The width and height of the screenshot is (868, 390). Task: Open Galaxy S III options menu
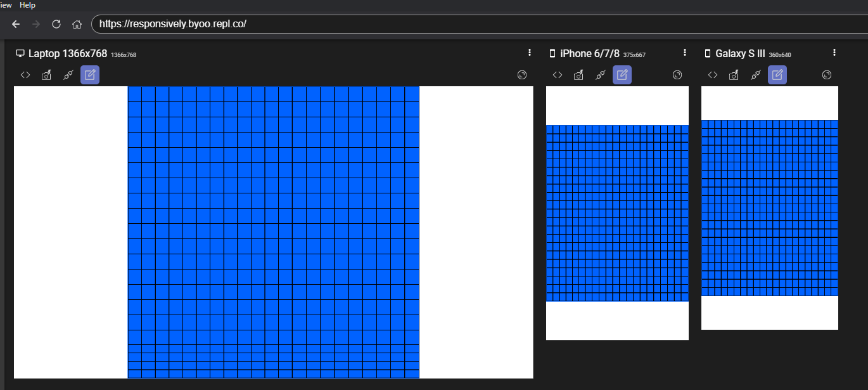pos(834,53)
